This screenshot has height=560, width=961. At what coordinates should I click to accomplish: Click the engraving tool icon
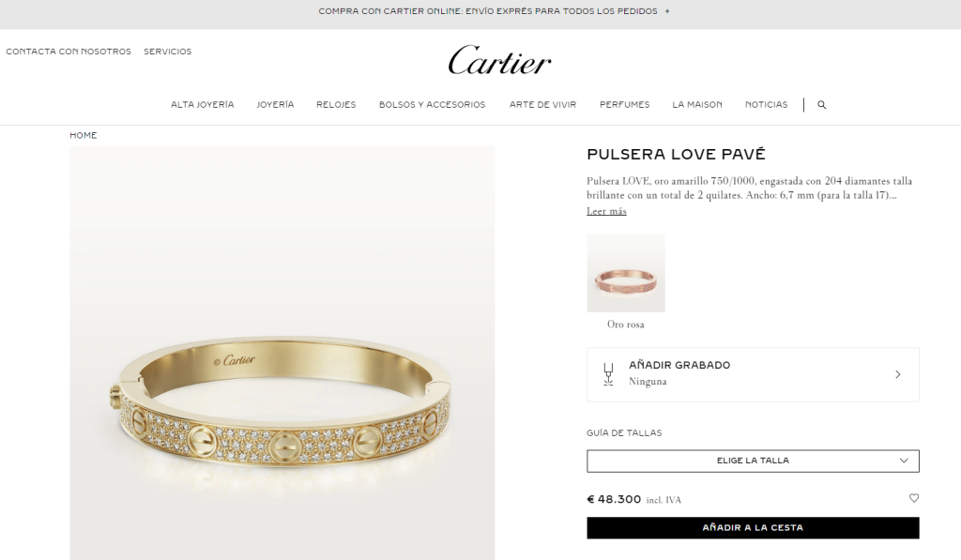point(608,374)
